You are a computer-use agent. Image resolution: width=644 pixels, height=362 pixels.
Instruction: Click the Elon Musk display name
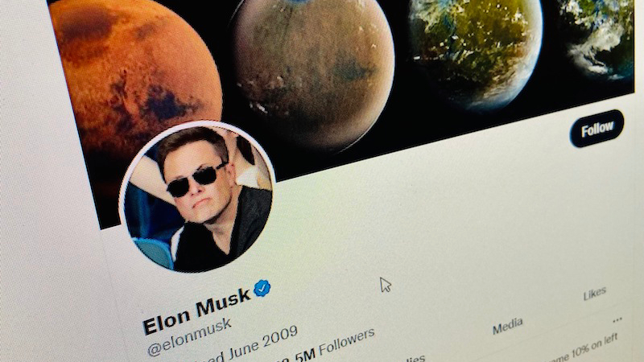[196, 311]
